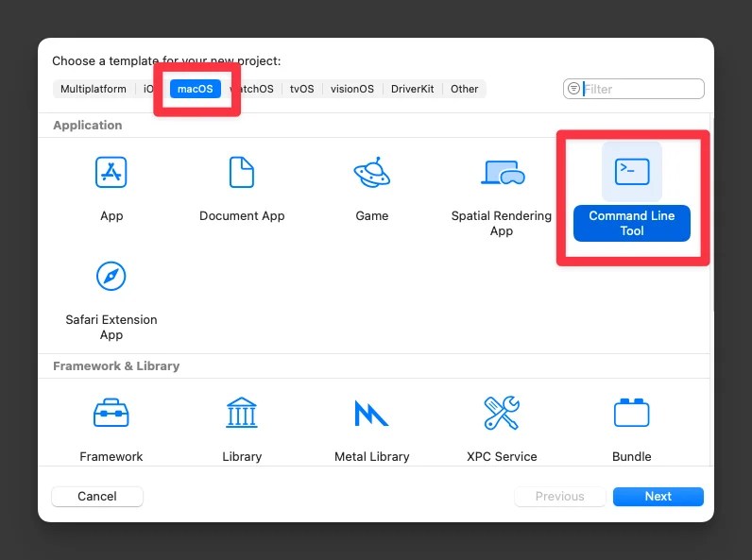752x560 pixels.
Task: Click the Next button
Action: click(x=658, y=496)
